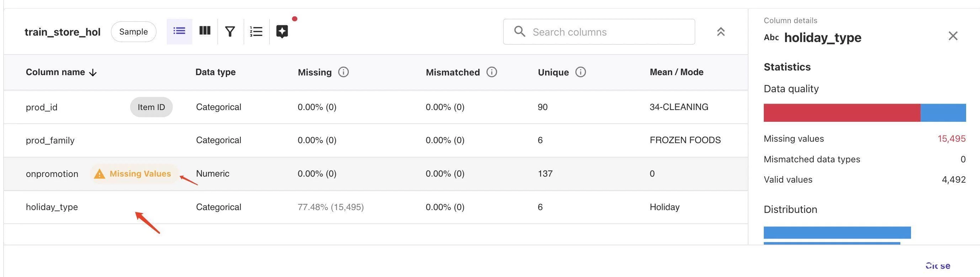Switch to grid columns view icon
The image size is (980, 277).
click(x=205, y=31)
